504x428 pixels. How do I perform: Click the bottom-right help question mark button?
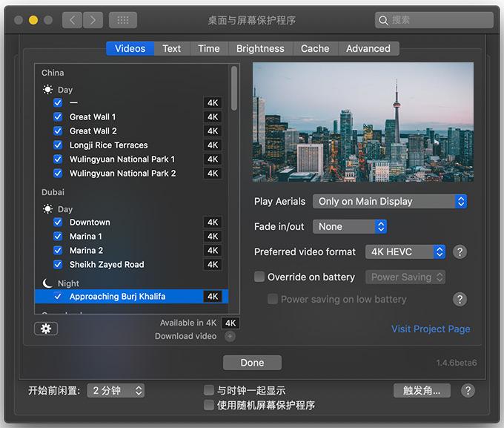click(x=468, y=391)
